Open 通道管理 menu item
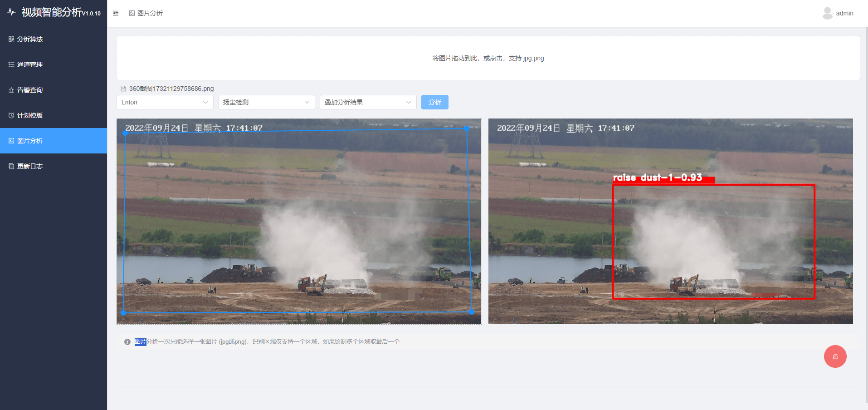868x410 pixels. 54,64
